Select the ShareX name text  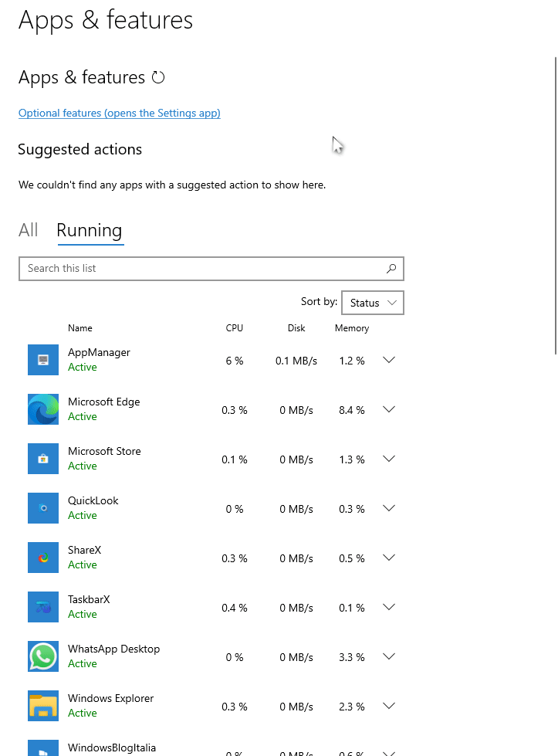pos(85,550)
